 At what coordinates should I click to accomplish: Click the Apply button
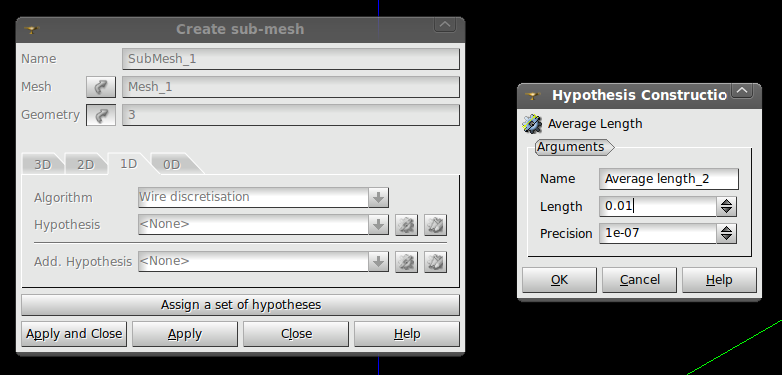[x=185, y=334]
